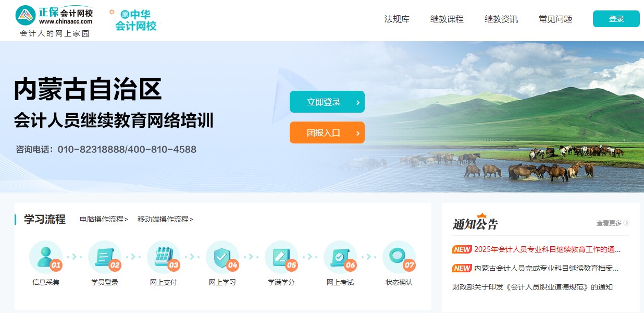
Task: Click the 01 信息采集 step icon
Action: 46,257
